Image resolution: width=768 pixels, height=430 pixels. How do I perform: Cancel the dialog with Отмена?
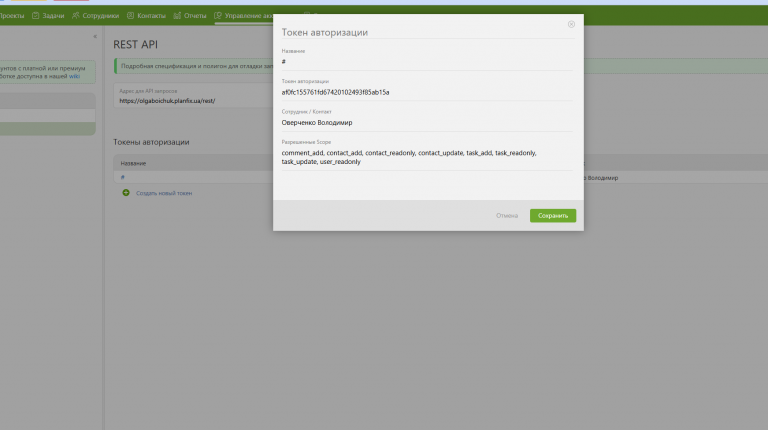(506, 215)
